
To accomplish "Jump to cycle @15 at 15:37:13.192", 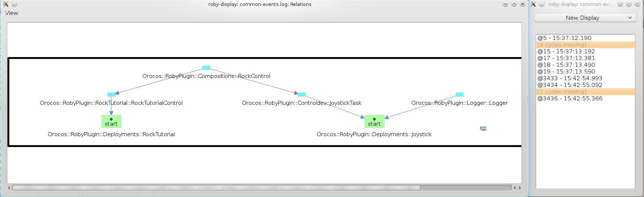I will click(x=566, y=51).
